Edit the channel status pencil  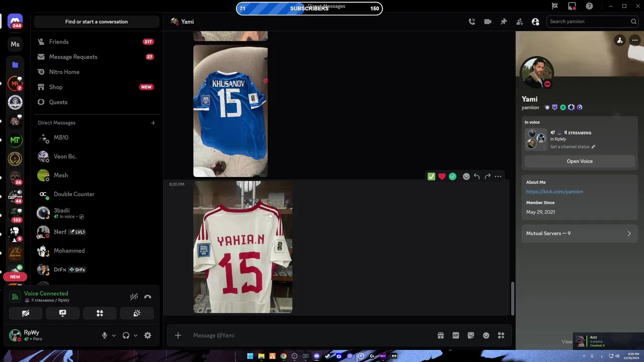[593, 147]
